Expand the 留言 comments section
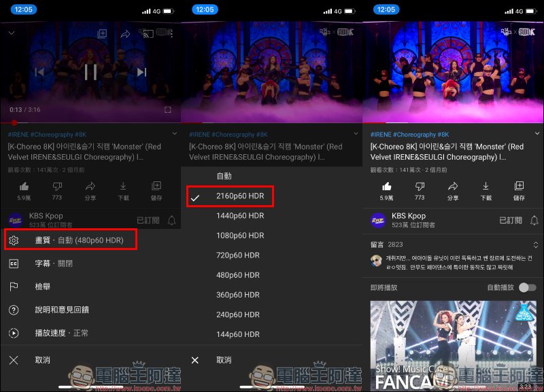 [536, 245]
